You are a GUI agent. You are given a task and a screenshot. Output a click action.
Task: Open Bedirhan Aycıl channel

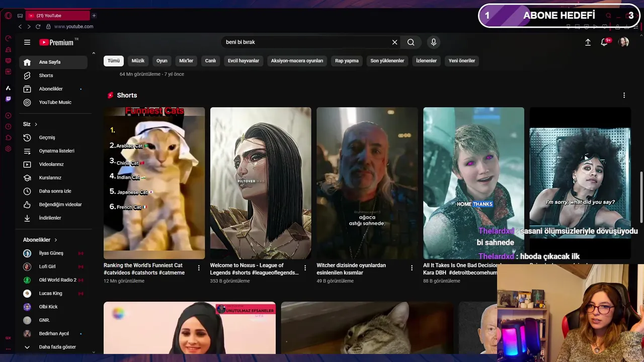(x=53, y=333)
